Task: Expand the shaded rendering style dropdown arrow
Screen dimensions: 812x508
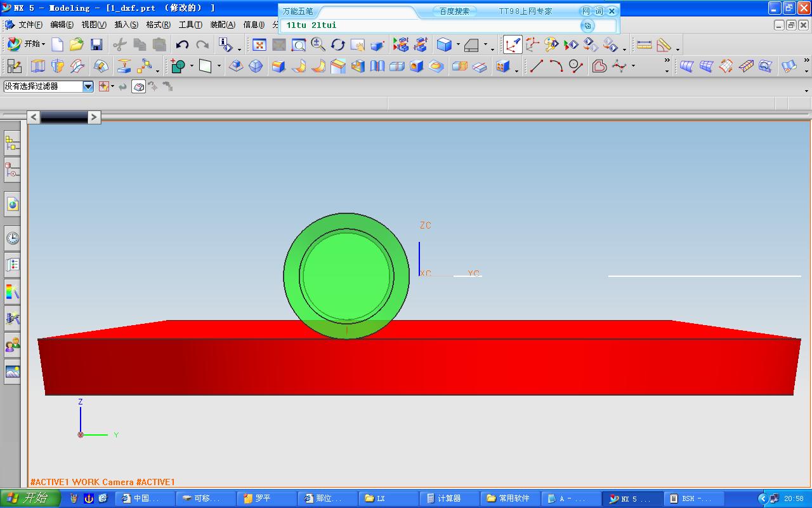Action: (458, 44)
